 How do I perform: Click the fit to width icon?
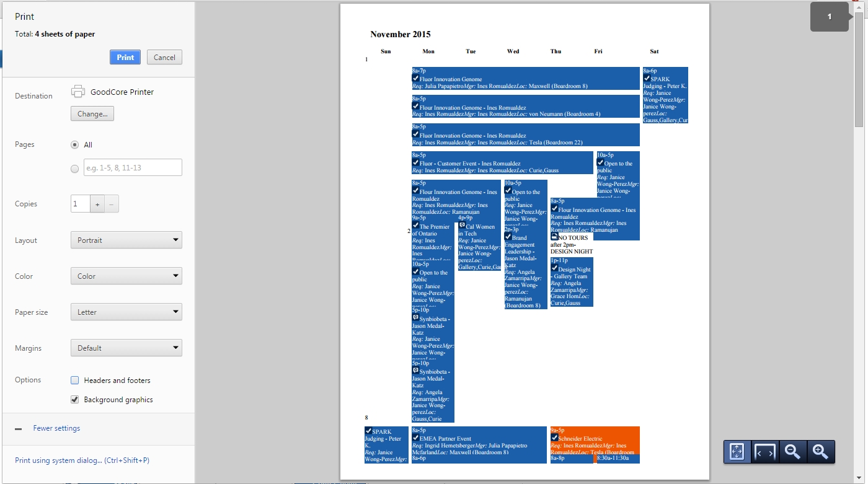[x=765, y=452]
